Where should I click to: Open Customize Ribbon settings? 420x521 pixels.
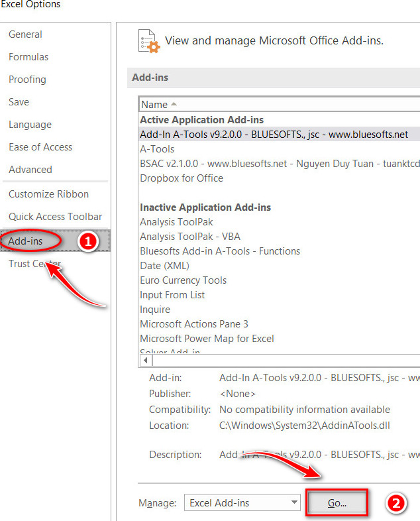click(49, 194)
